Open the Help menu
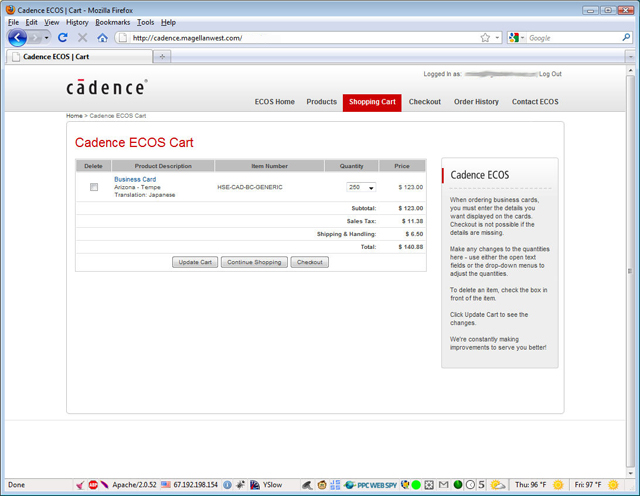The height and width of the screenshot is (496, 640). point(168,22)
